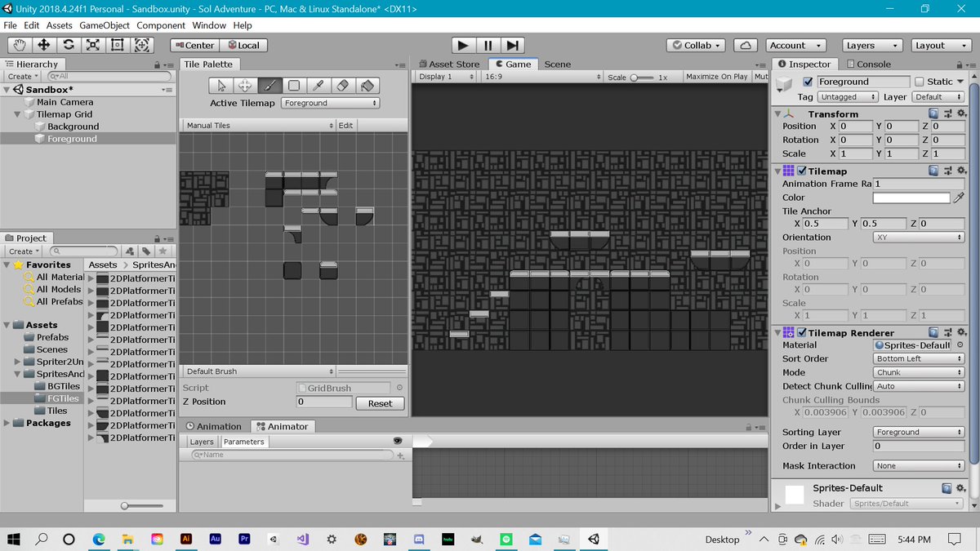
Task: Toggle Maximize On Play
Action: click(x=716, y=77)
